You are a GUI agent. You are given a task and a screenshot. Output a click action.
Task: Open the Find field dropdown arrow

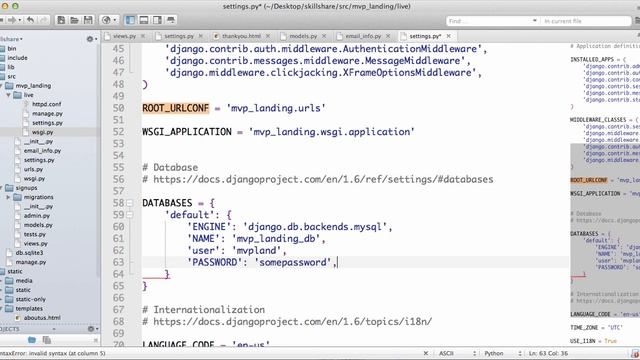(x=535, y=20)
